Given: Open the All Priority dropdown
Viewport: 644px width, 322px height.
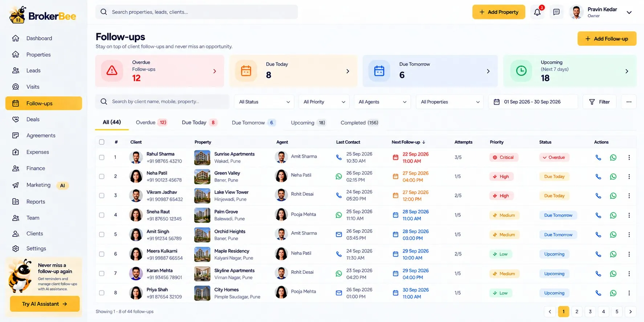Looking at the screenshot, I should point(324,102).
